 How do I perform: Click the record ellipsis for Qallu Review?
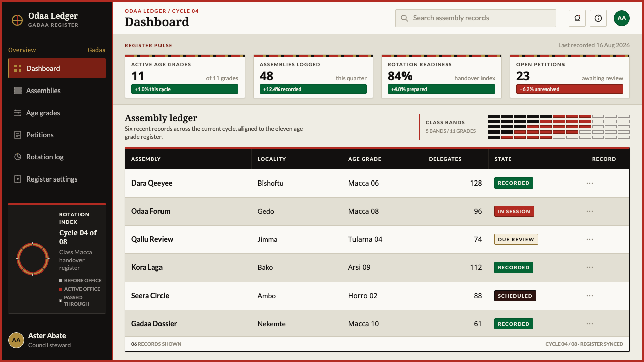point(590,239)
